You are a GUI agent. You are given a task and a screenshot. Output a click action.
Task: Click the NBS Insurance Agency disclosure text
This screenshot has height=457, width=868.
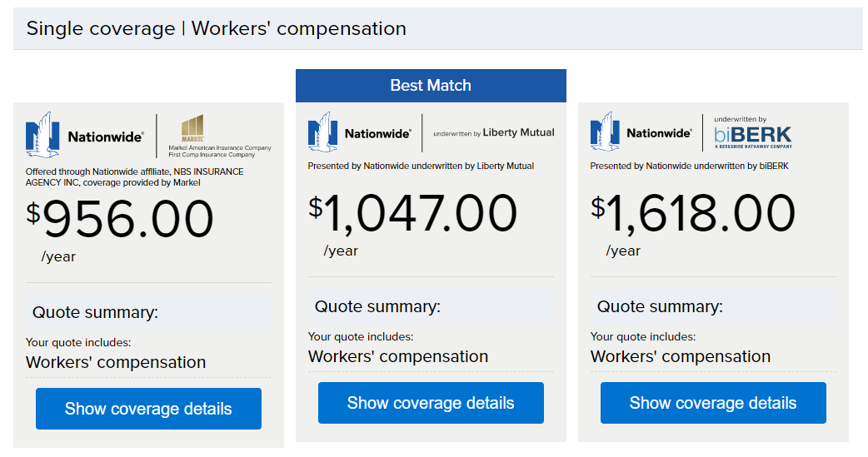[x=134, y=177]
